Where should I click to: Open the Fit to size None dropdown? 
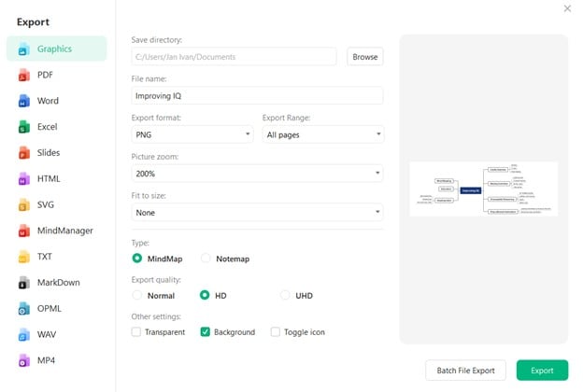[x=257, y=213]
